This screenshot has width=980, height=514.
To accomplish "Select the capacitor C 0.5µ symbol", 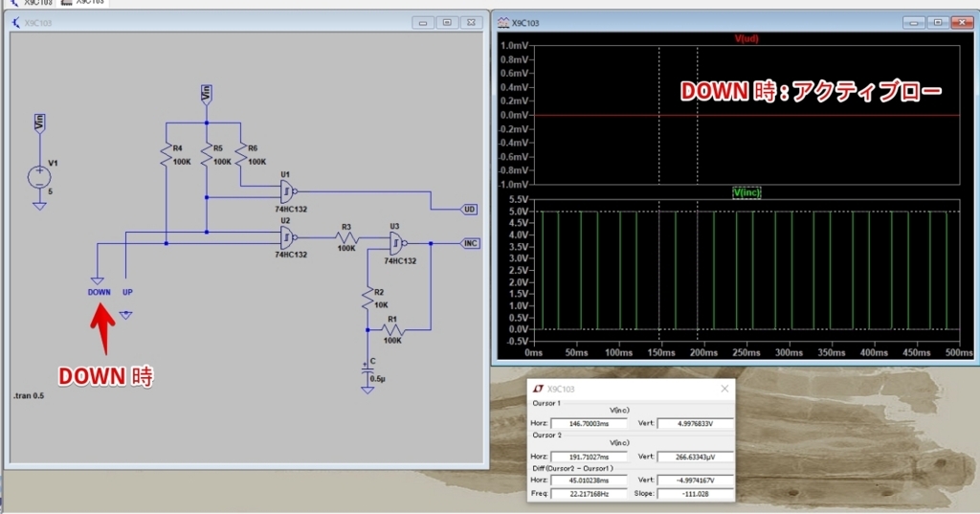I will pyautogui.click(x=367, y=372).
